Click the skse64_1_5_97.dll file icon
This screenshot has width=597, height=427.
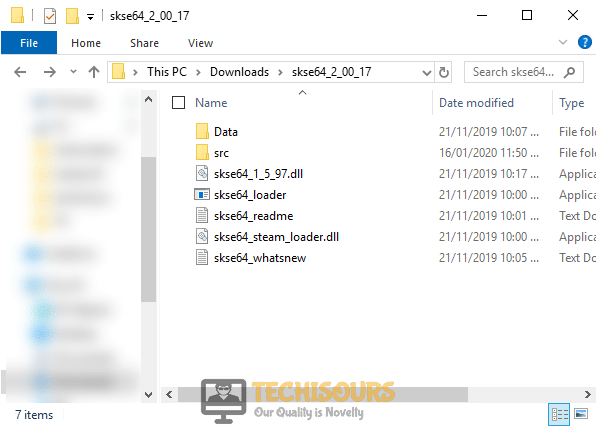click(x=202, y=174)
